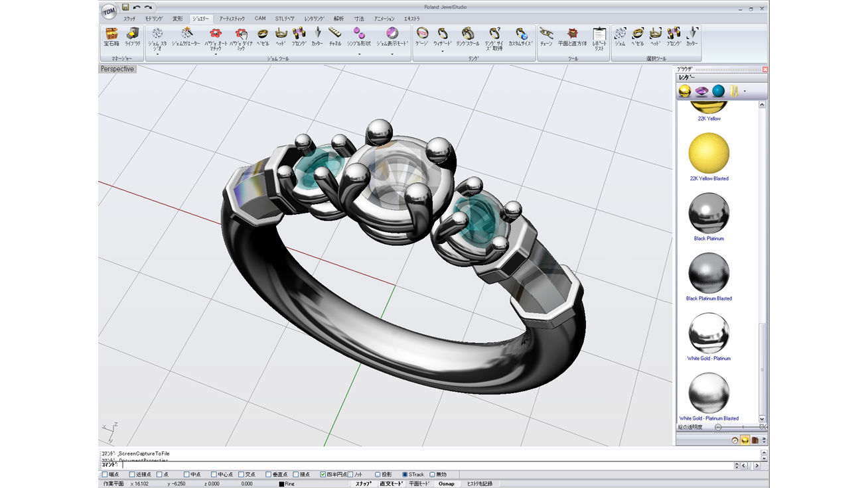Toggle the Osnap button in status bar
This screenshot has height=488, width=868.
pos(446,483)
